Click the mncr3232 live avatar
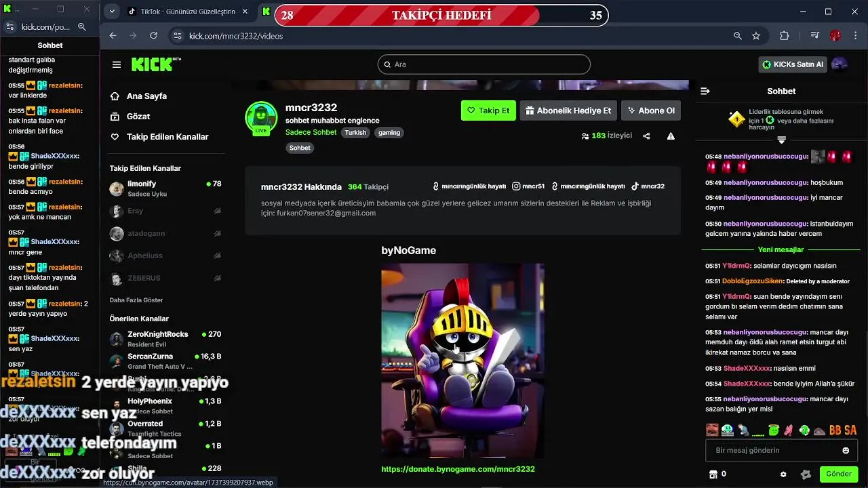Viewport: 868px width, 488px height. coord(261,118)
